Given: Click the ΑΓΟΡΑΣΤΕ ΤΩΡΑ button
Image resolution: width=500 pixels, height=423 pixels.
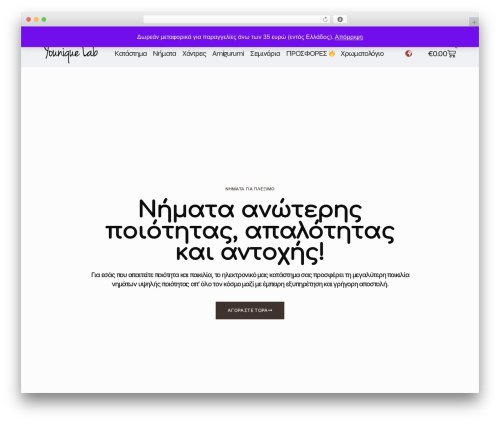Looking at the screenshot, I should [x=250, y=310].
